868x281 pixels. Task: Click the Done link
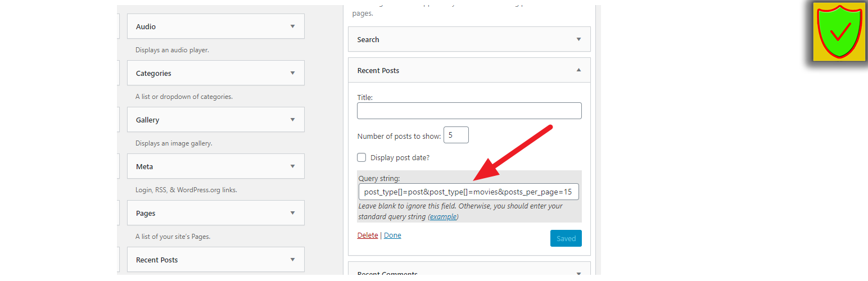[392, 235]
